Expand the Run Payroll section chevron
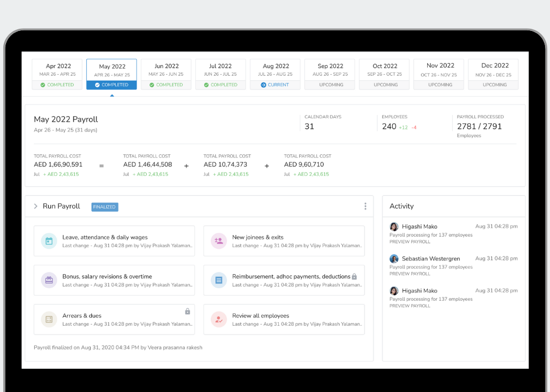The width and height of the screenshot is (550, 392). point(36,206)
